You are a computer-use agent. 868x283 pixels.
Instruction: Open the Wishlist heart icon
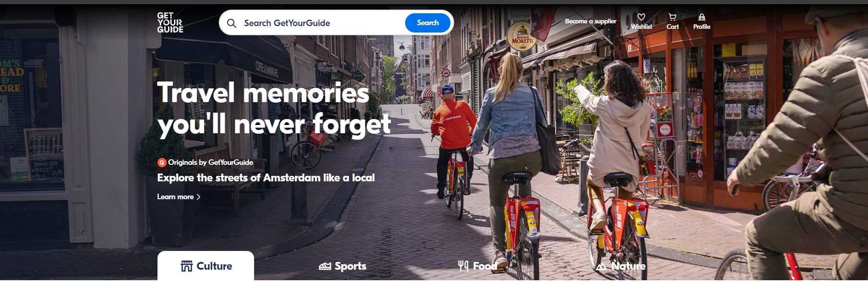641,17
